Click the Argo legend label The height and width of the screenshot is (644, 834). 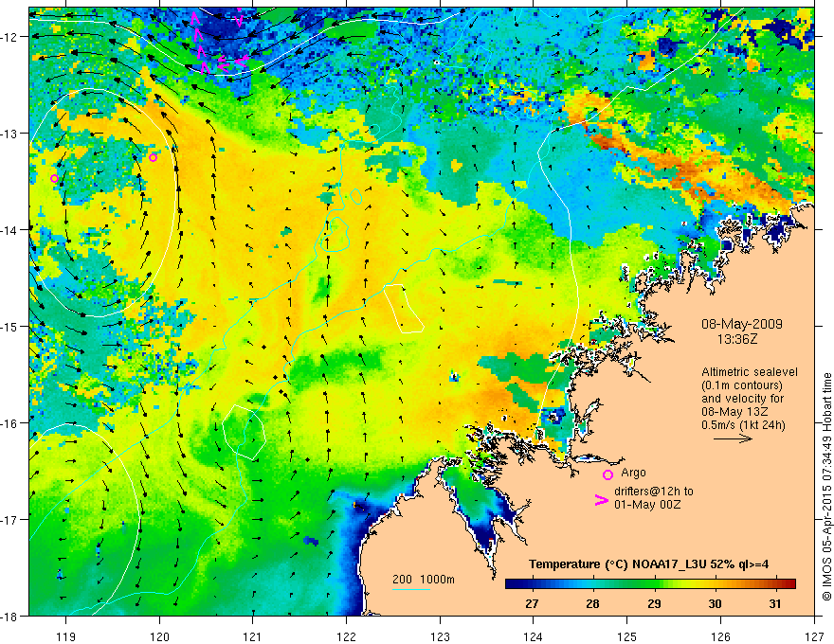(633, 473)
